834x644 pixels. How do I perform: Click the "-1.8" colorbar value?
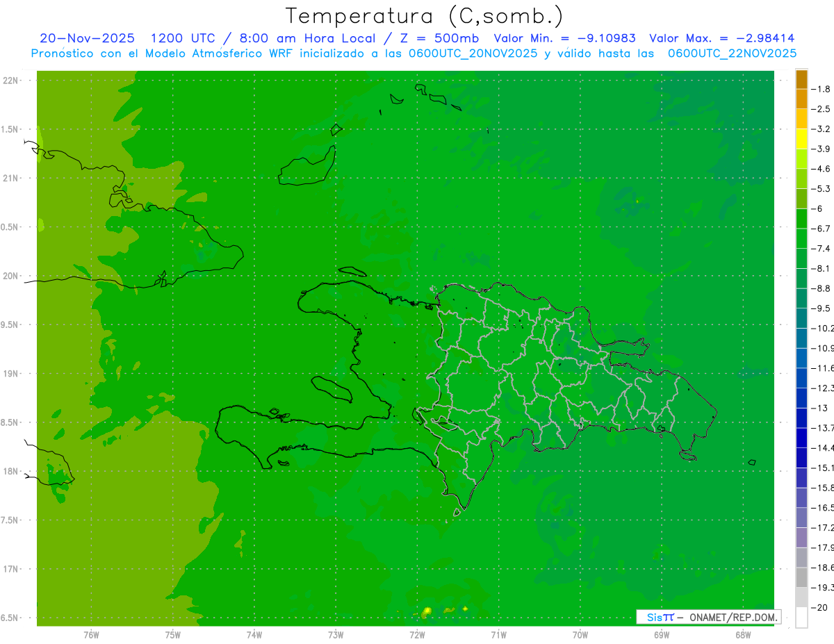point(820,89)
